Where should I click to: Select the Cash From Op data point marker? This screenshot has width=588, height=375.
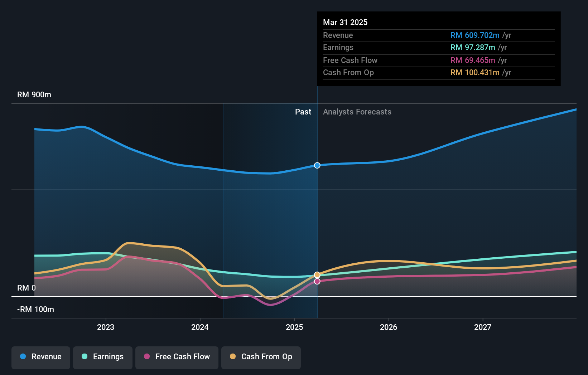click(x=317, y=275)
